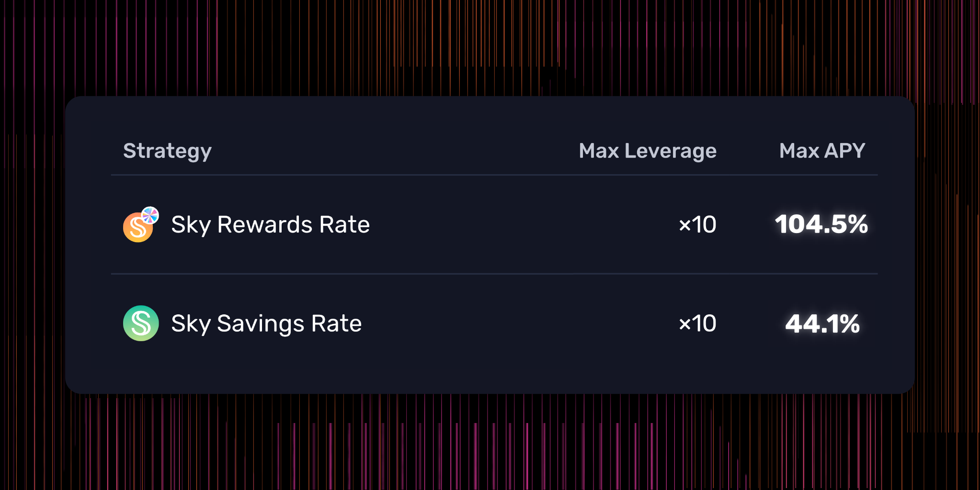This screenshot has width=980, height=490.
Task: Click the Strategy column header
Action: 167,150
